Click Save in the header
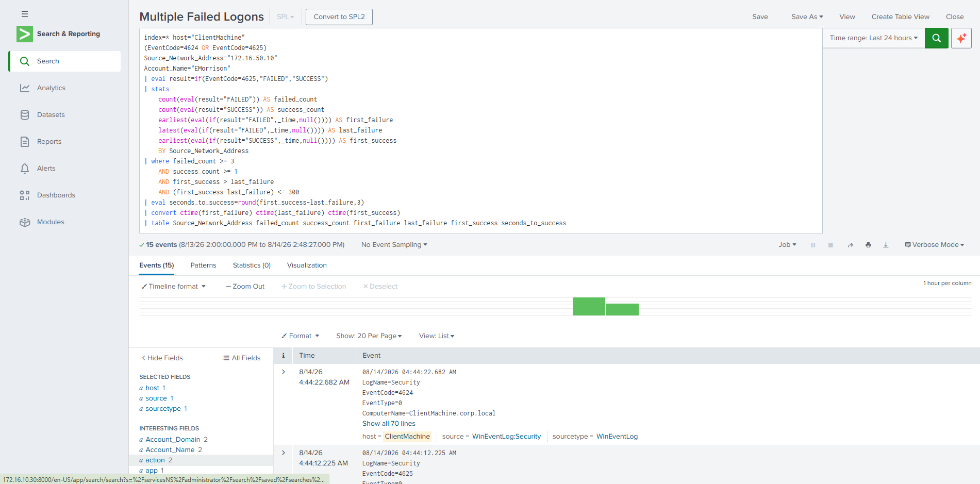 [x=760, y=17]
